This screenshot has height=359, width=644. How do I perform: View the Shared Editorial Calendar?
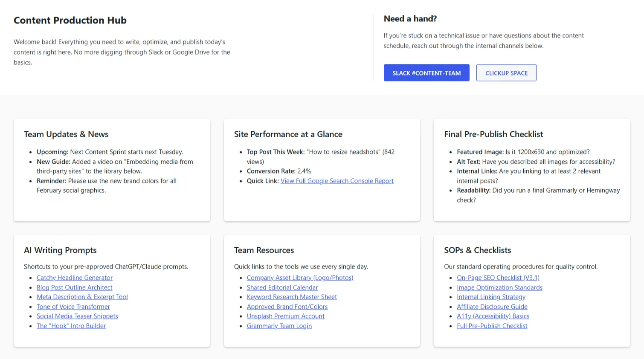pos(282,287)
